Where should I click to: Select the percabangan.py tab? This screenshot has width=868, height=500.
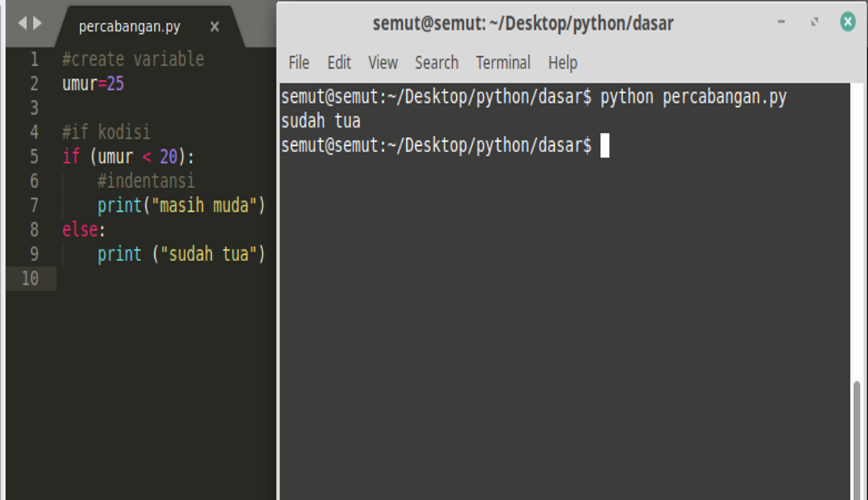[x=129, y=27]
